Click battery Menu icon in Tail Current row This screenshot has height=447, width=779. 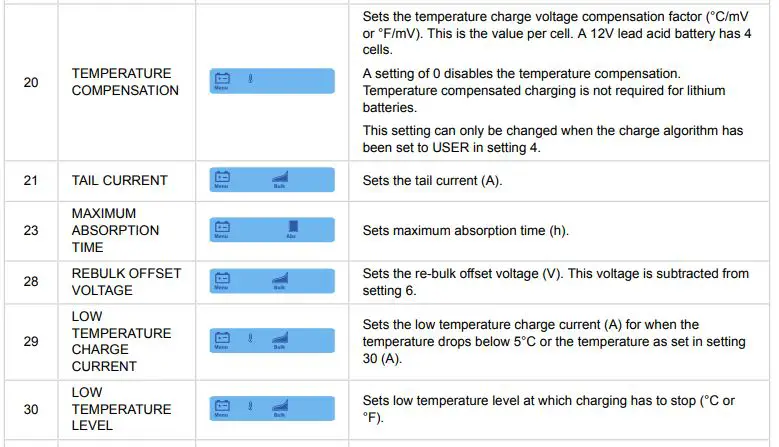click(x=222, y=178)
